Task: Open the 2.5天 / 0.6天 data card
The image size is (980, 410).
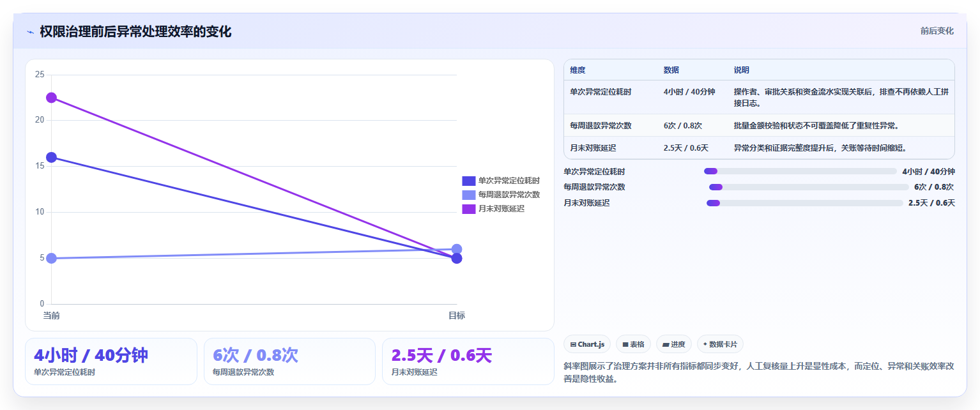Action: tap(468, 361)
